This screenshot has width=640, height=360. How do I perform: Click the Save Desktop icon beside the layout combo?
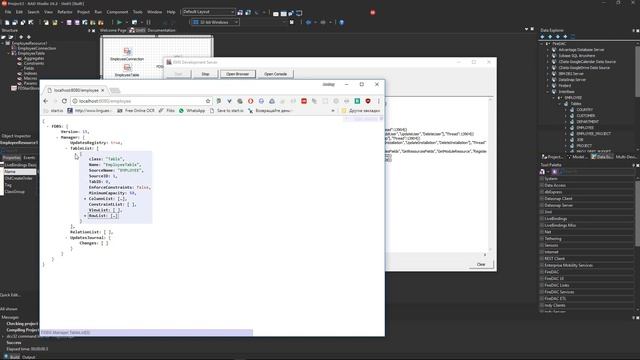coord(240,13)
